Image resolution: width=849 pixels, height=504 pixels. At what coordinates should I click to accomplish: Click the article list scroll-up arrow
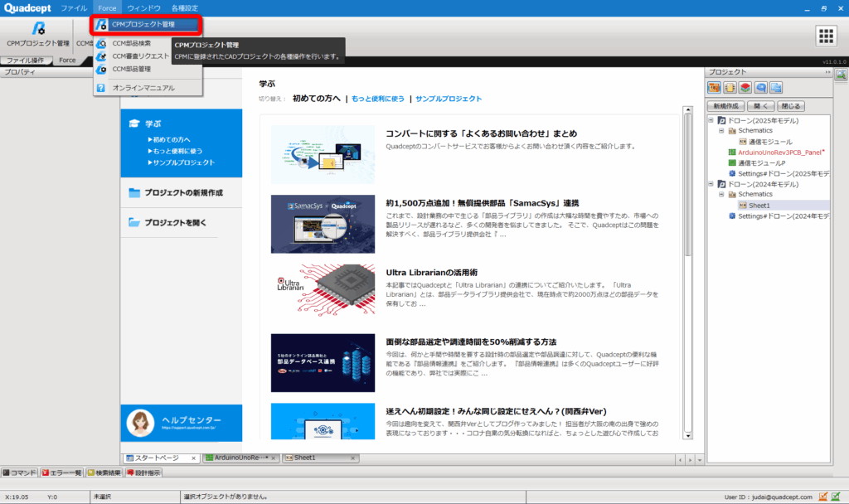point(688,110)
